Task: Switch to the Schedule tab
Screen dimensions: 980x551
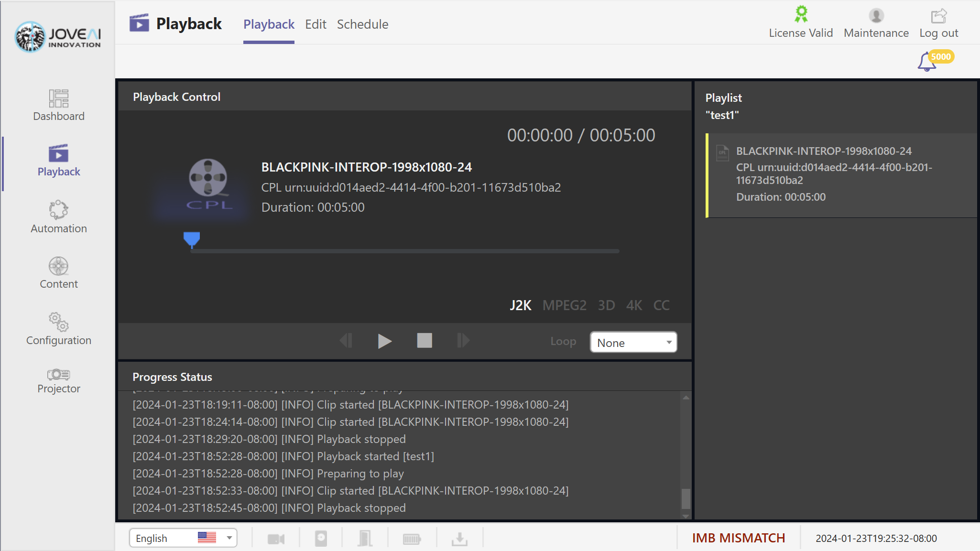Action: point(362,24)
